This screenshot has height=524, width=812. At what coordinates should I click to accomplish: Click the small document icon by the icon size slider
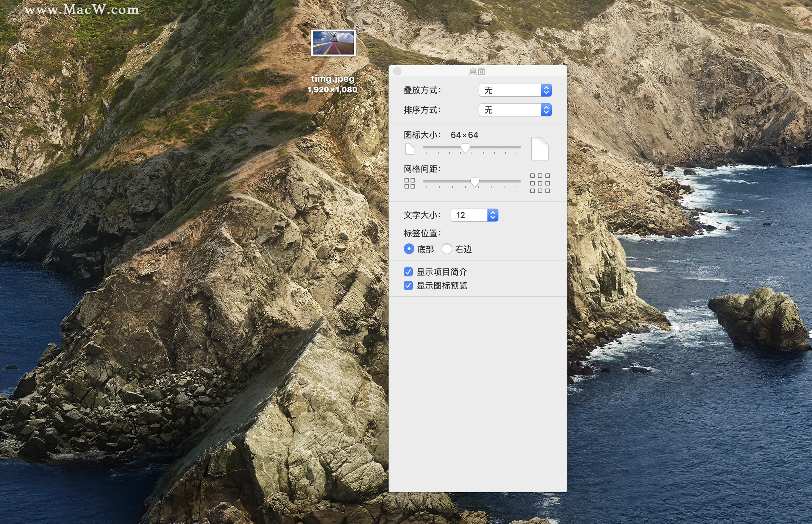pyautogui.click(x=409, y=149)
